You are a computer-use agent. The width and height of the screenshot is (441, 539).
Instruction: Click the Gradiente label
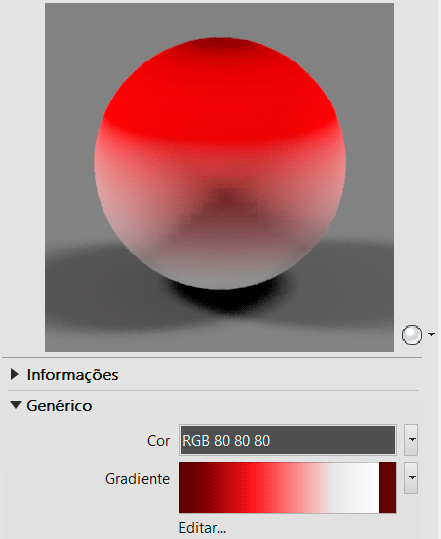[137, 479]
